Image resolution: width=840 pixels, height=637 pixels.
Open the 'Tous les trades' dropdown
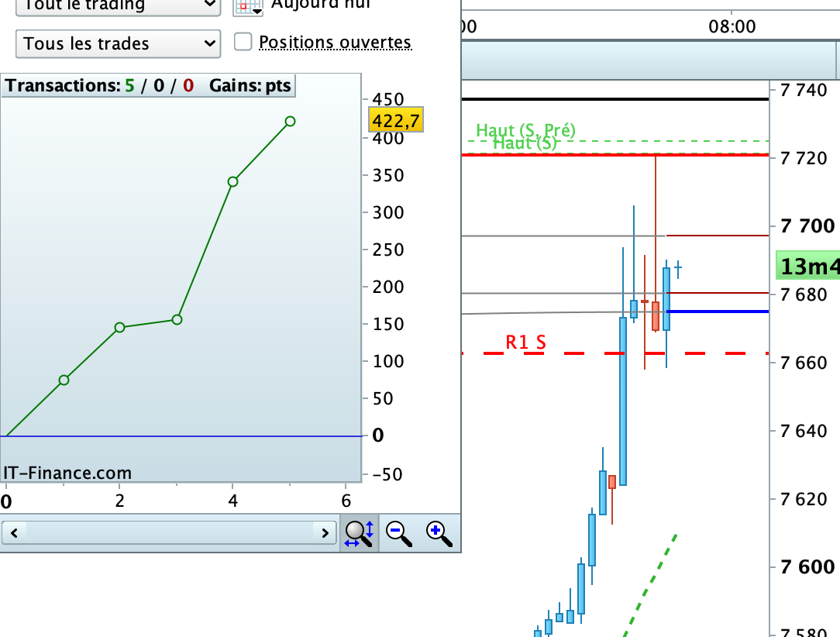(x=118, y=43)
